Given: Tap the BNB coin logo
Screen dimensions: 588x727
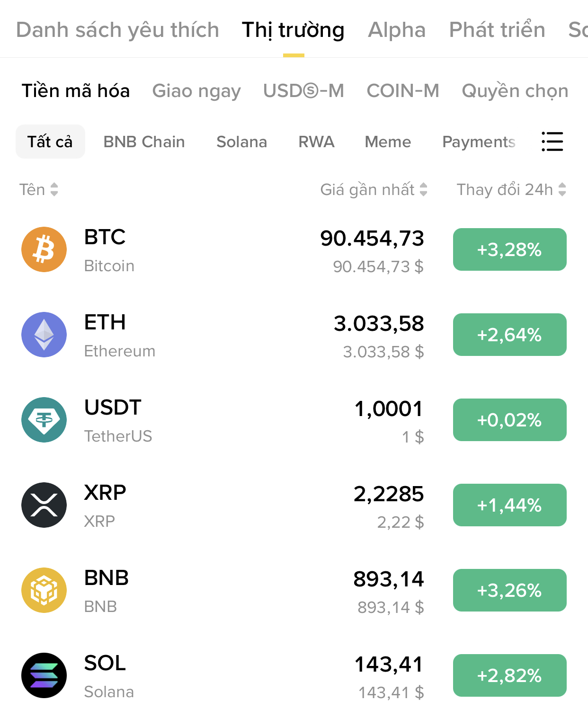Looking at the screenshot, I should [x=44, y=590].
